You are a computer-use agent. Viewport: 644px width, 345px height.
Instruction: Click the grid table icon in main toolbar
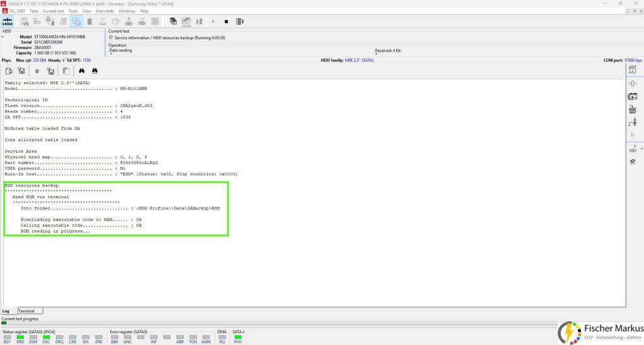[x=155, y=21]
